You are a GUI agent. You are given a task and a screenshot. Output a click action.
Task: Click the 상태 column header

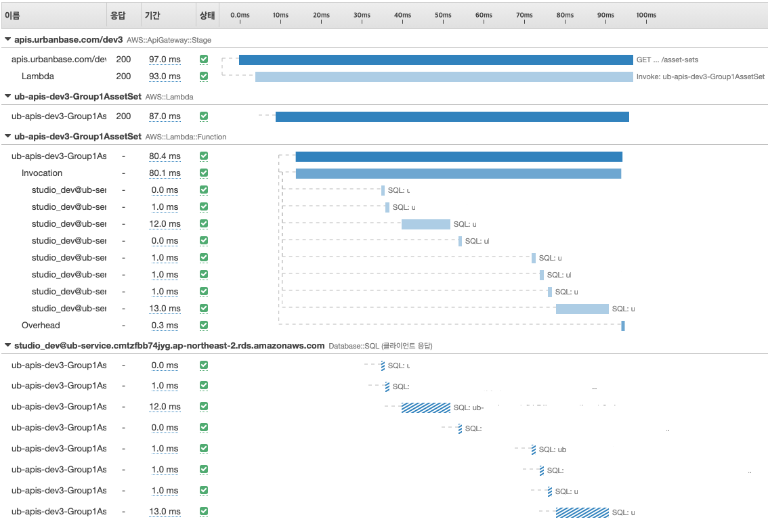point(206,15)
